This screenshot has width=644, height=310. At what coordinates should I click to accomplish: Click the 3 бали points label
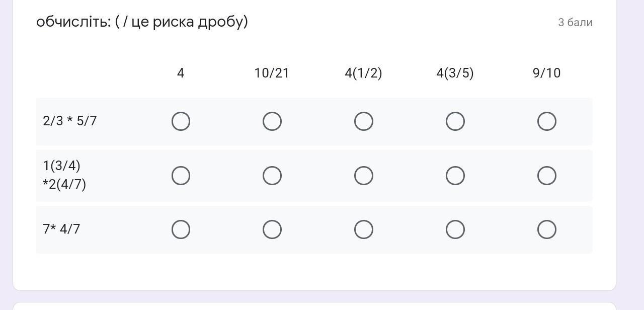click(x=575, y=22)
